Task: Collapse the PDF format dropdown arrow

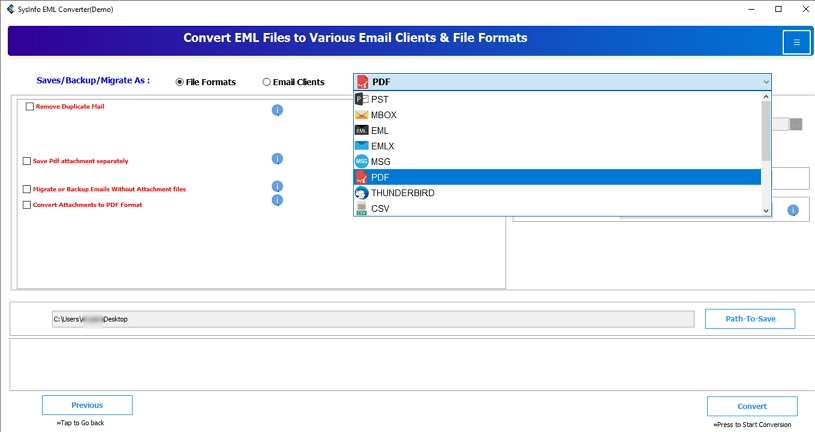Action: [765, 82]
